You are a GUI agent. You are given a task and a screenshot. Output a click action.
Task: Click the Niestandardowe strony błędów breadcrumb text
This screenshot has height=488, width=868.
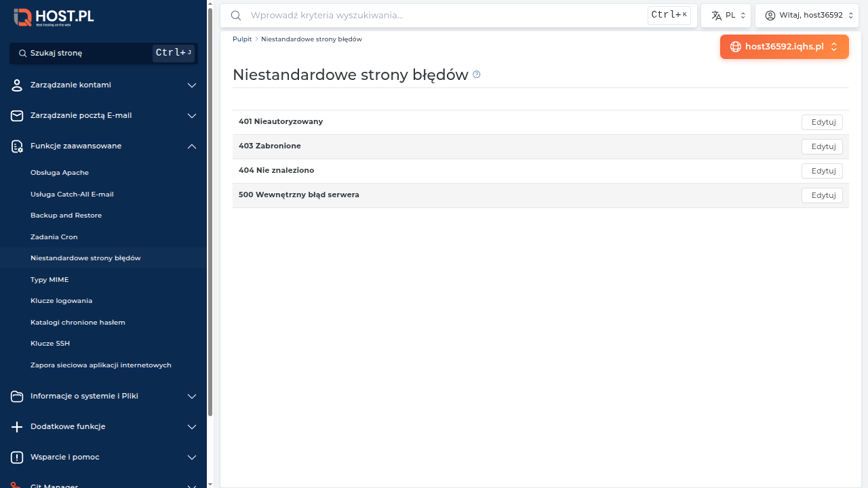coord(311,39)
